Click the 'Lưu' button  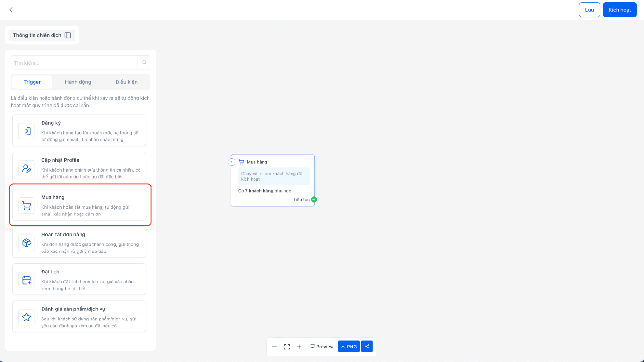589,10
